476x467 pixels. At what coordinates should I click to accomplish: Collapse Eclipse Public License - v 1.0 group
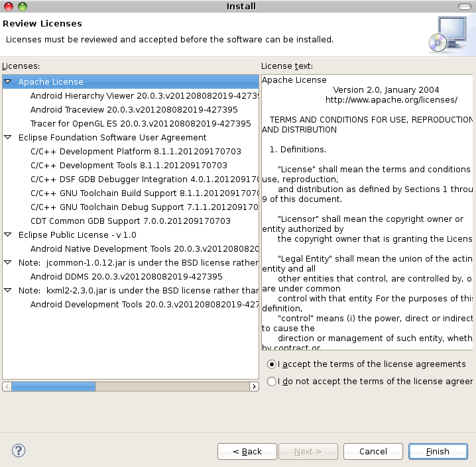(x=8, y=234)
